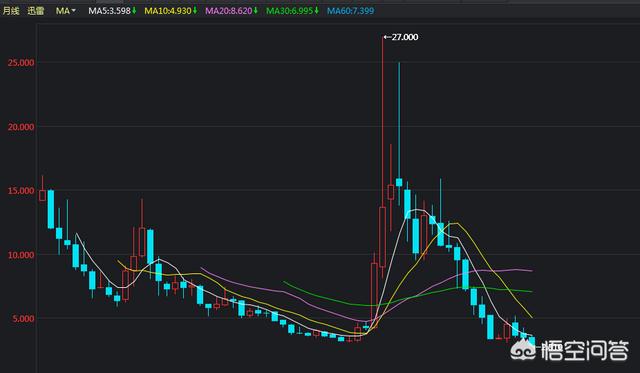This screenshot has width=640, height=373.
Task: Click the 10.000 price axis label
Action: pyautogui.click(x=21, y=255)
